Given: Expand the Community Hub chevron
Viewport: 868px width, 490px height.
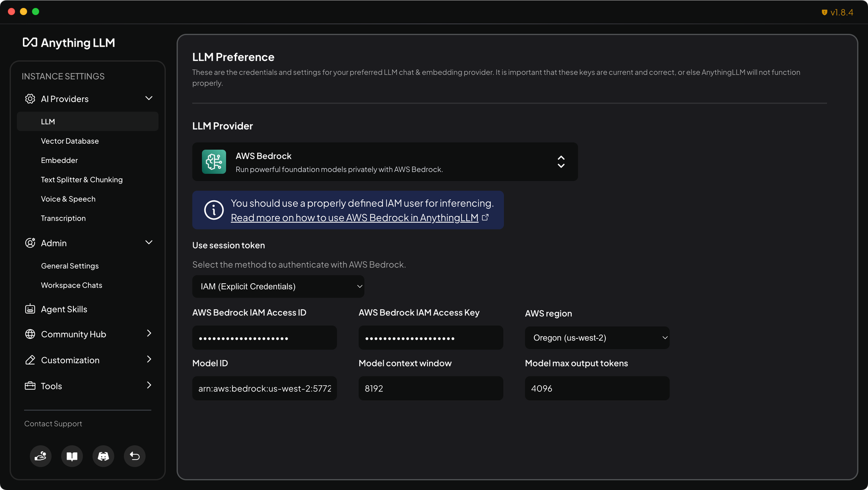Looking at the screenshot, I should pos(149,333).
